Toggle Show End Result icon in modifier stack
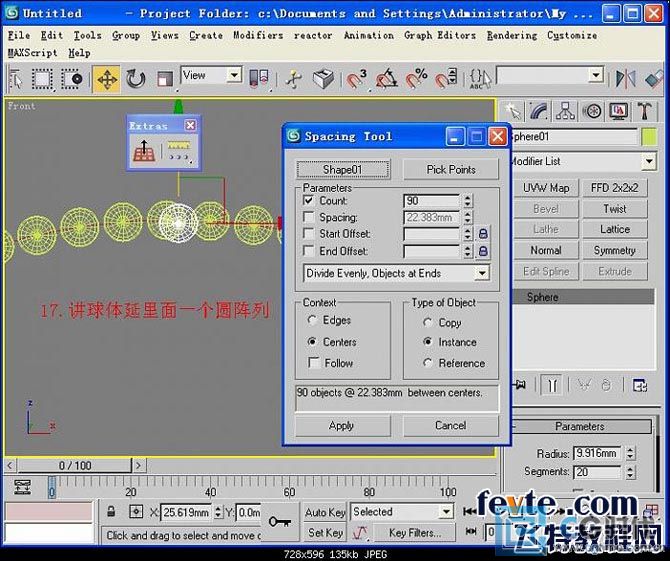This screenshot has height=561, width=670. click(552, 385)
